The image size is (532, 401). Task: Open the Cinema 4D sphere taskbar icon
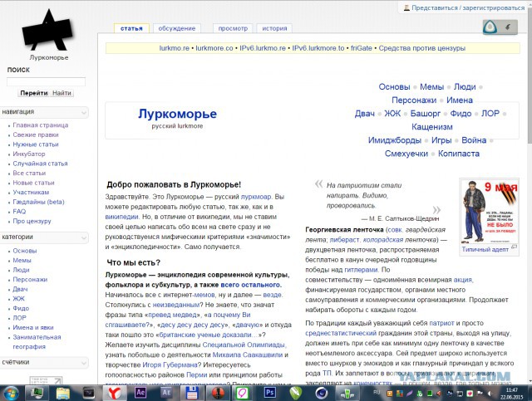tap(322, 394)
